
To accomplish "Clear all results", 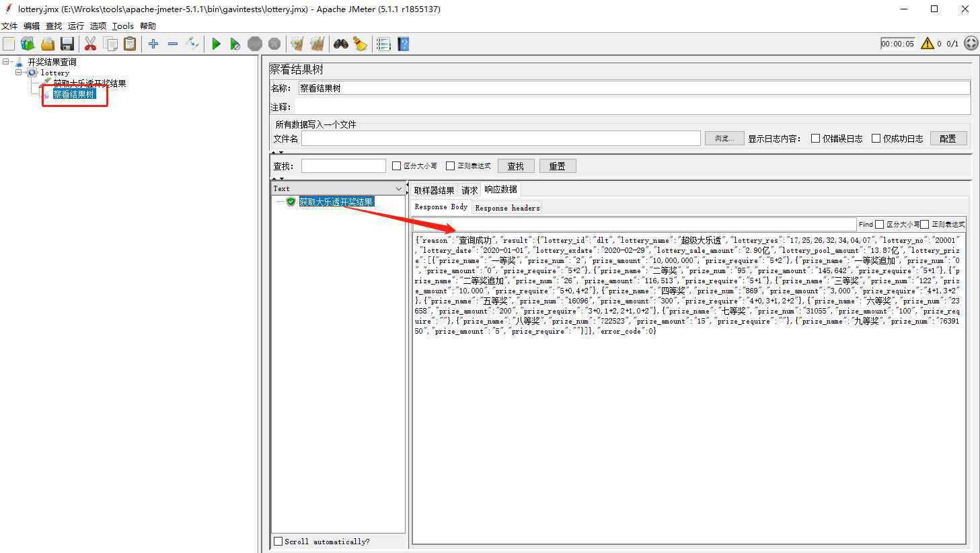I will 317,44.
